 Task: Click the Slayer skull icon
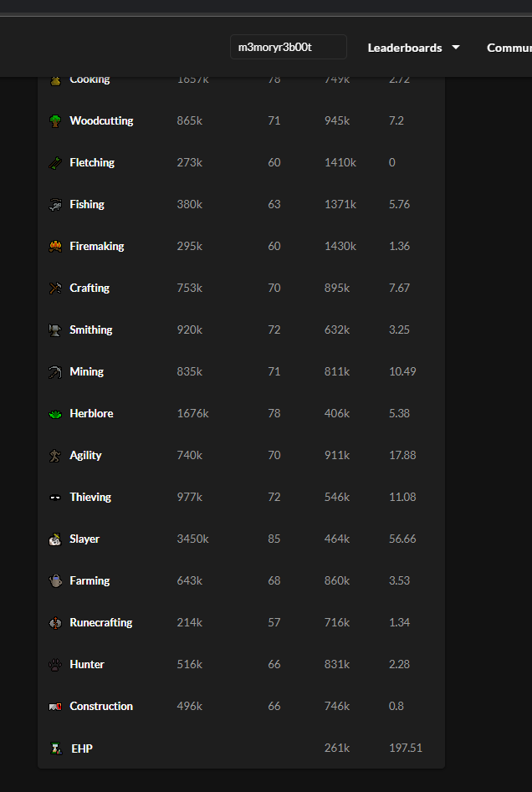click(x=55, y=539)
